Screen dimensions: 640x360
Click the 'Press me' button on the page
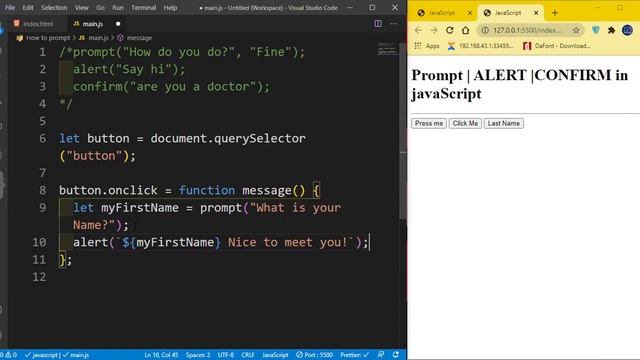pyautogui.click(x=429, y=123)
